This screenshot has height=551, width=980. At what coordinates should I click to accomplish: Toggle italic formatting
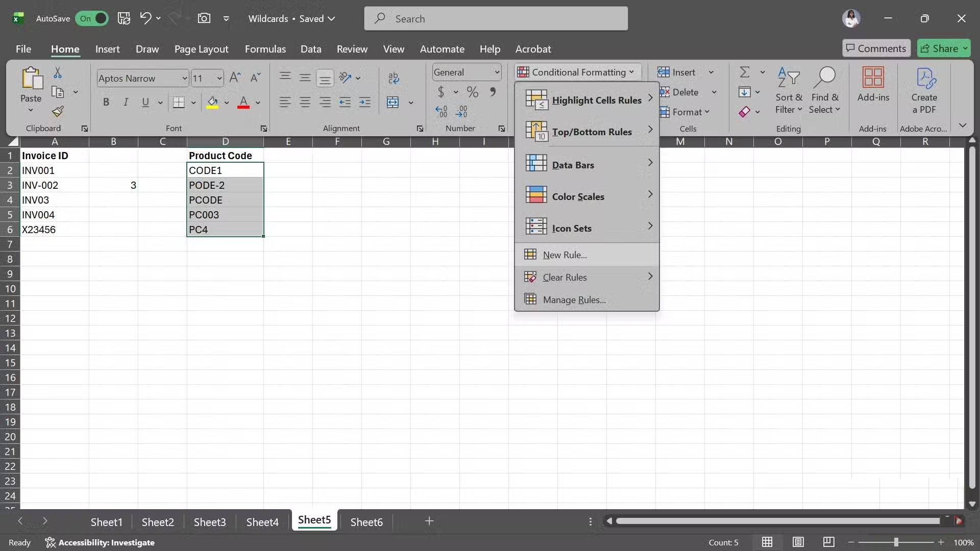[126, 102]
